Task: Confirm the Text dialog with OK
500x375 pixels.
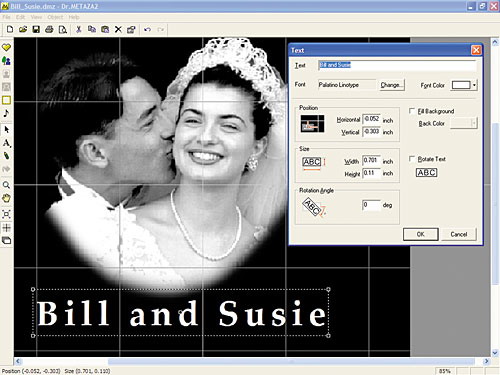Action: click(x=421, y=234)
